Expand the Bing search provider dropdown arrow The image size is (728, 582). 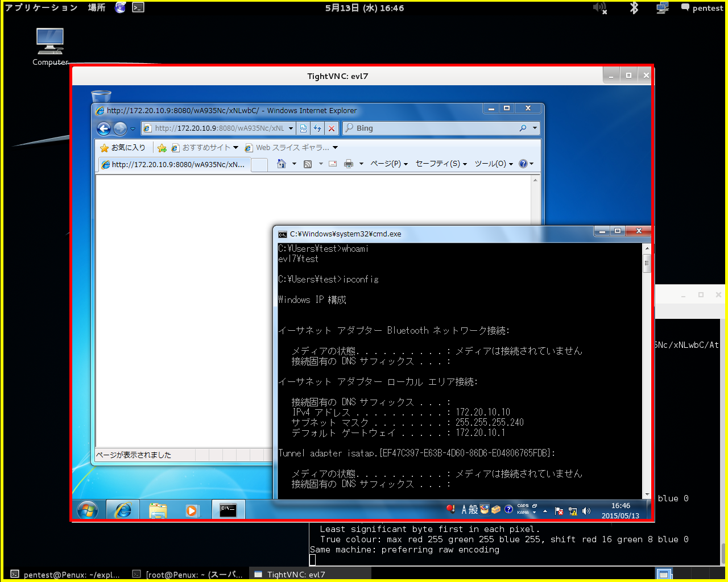click(535, 128)
